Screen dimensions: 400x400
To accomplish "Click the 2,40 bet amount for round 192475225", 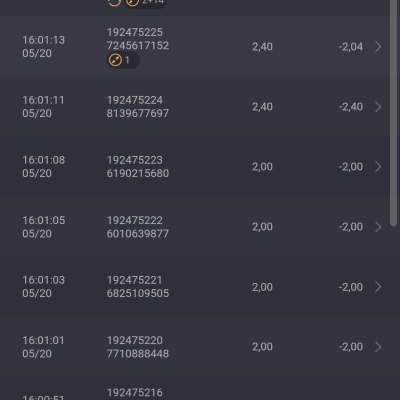I will coord(262,47).
